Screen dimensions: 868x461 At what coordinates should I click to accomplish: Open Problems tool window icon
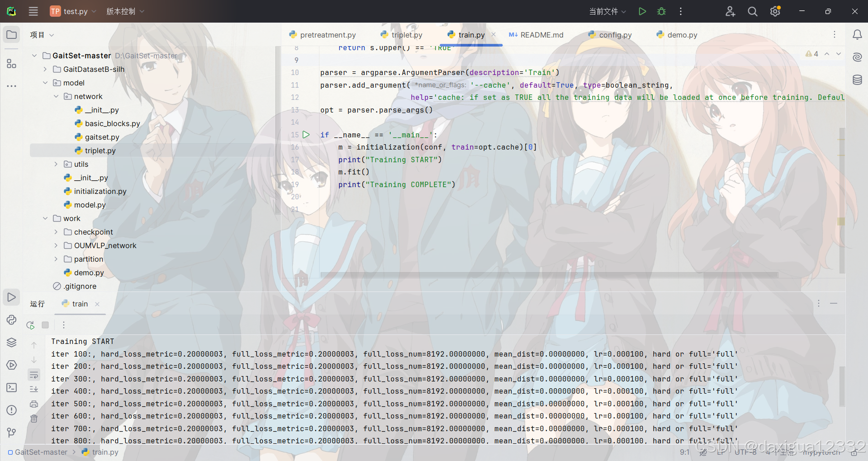pyautogui.click(x=12, y=410)
